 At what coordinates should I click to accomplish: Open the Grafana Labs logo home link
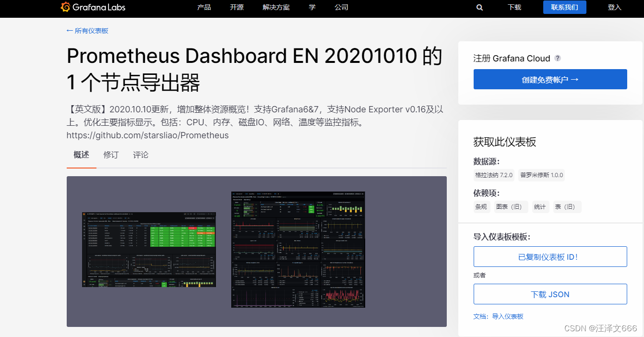(x=93, y=7)
